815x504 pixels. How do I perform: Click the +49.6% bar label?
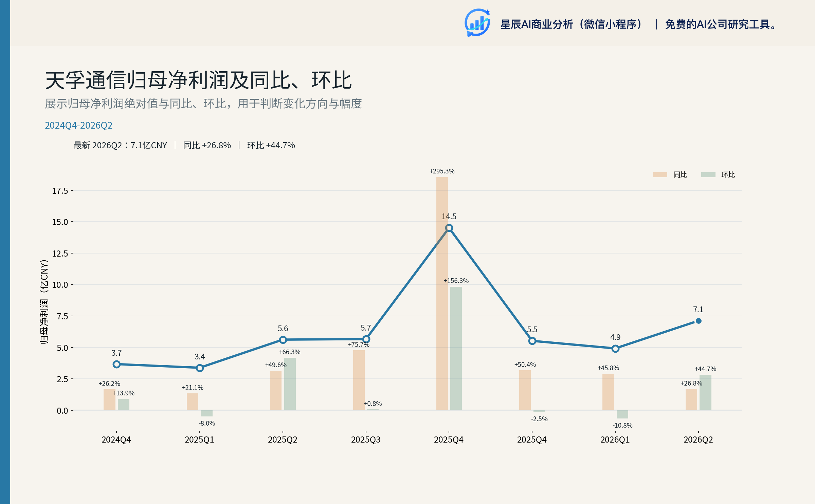pyautogui.click(x=276, y=365)
